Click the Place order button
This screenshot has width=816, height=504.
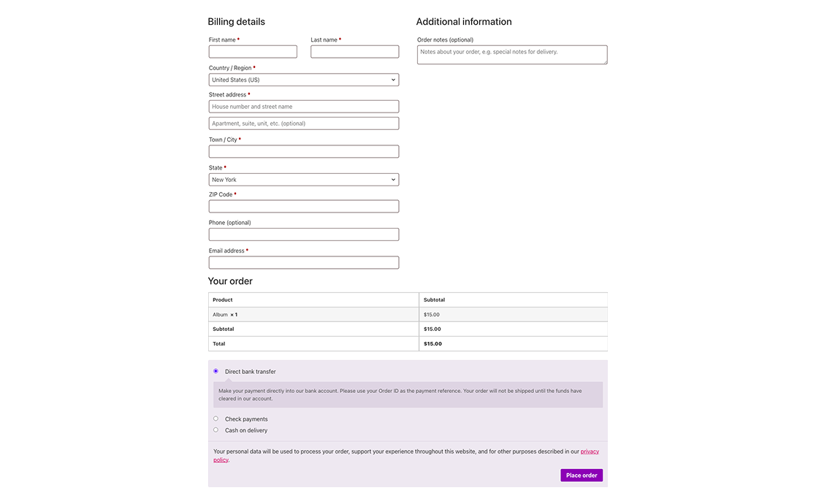[x=581, y=475]
